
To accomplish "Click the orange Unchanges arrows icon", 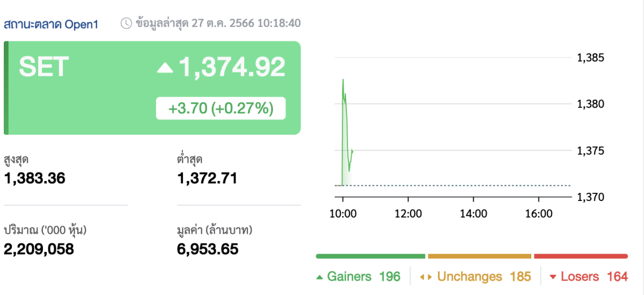I will [426, 277].
